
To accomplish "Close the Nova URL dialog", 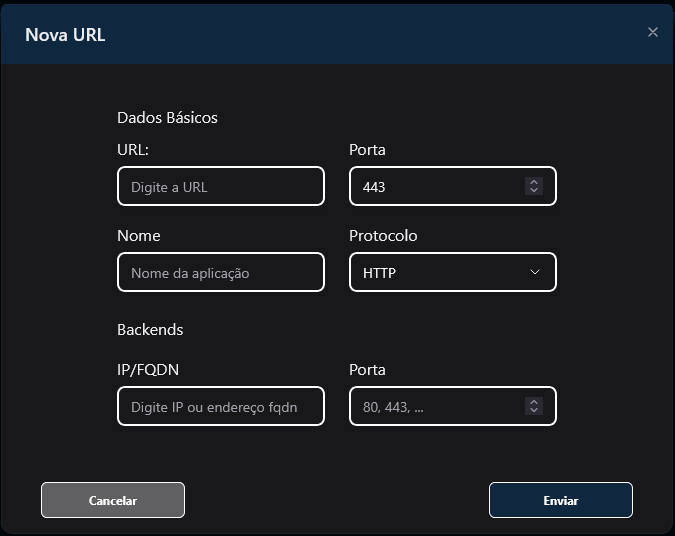I will [x=653, y=32].
